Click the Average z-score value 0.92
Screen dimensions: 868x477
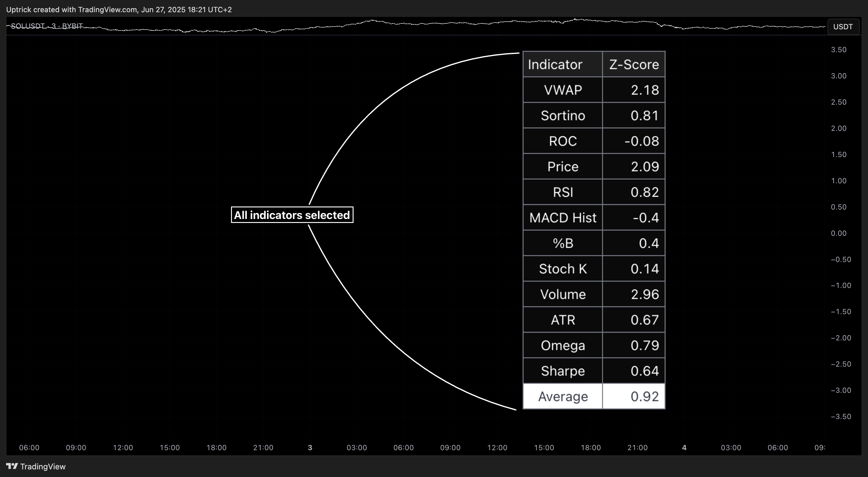tap(634, 396)
